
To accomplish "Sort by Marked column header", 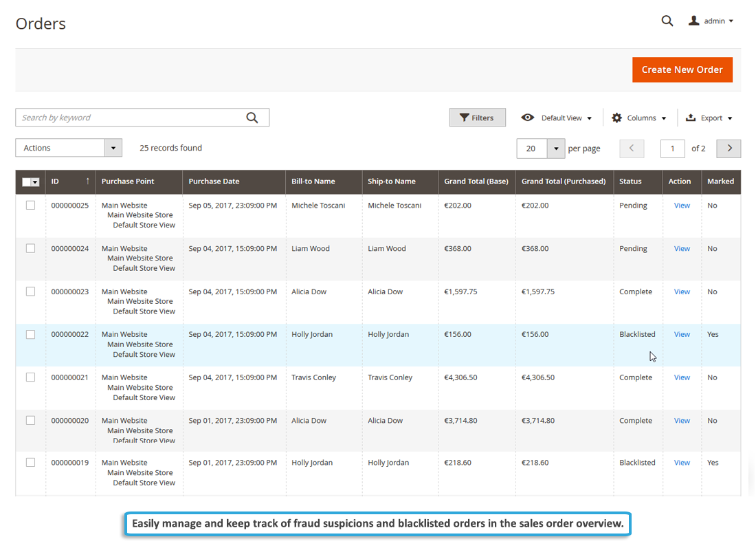I will [x=720, y=181].
